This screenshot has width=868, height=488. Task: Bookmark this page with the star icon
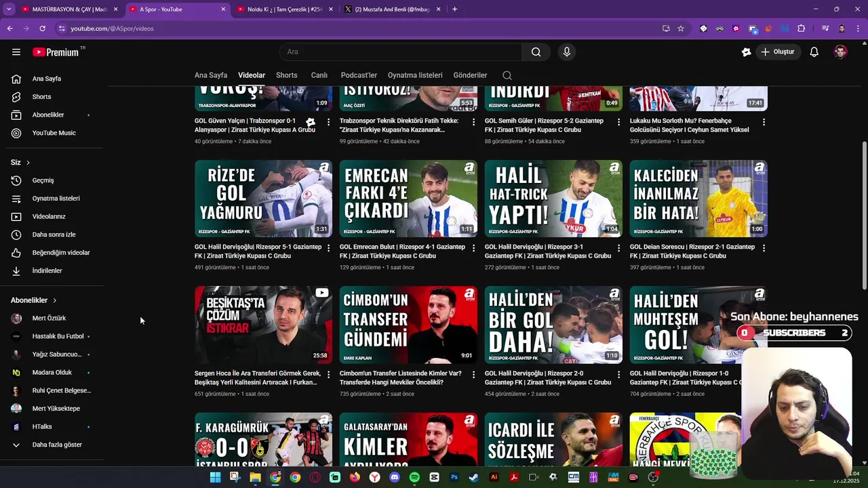tap(681, 28)
